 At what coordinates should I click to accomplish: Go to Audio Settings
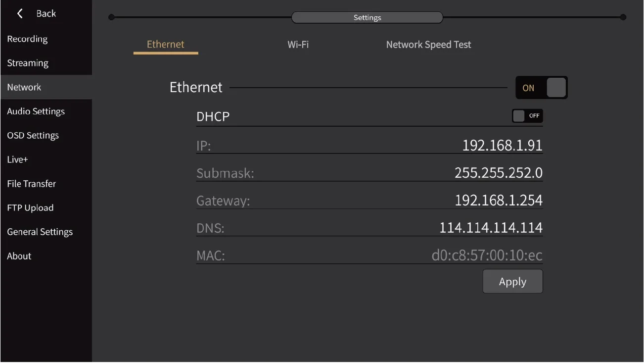tap(36, 111)
